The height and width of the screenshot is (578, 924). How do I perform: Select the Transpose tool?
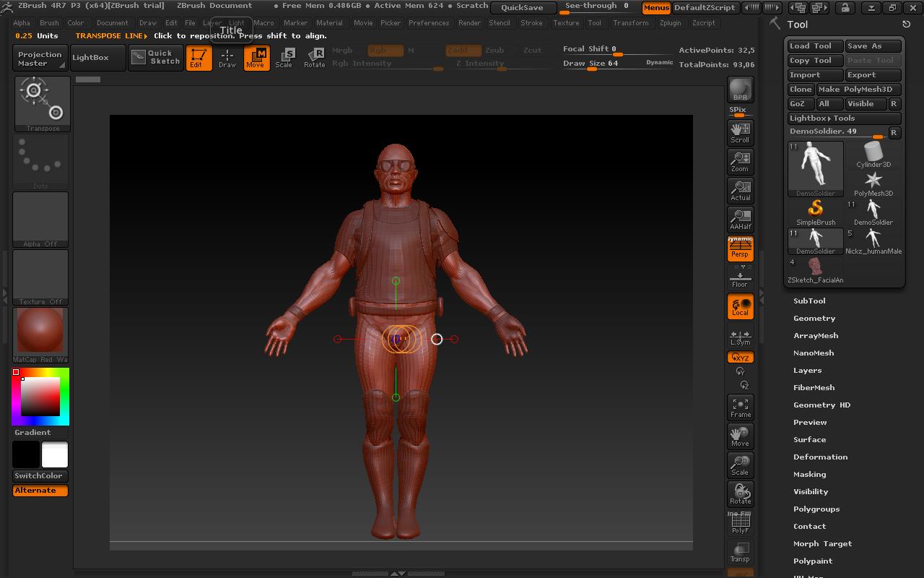coord(40,103)
